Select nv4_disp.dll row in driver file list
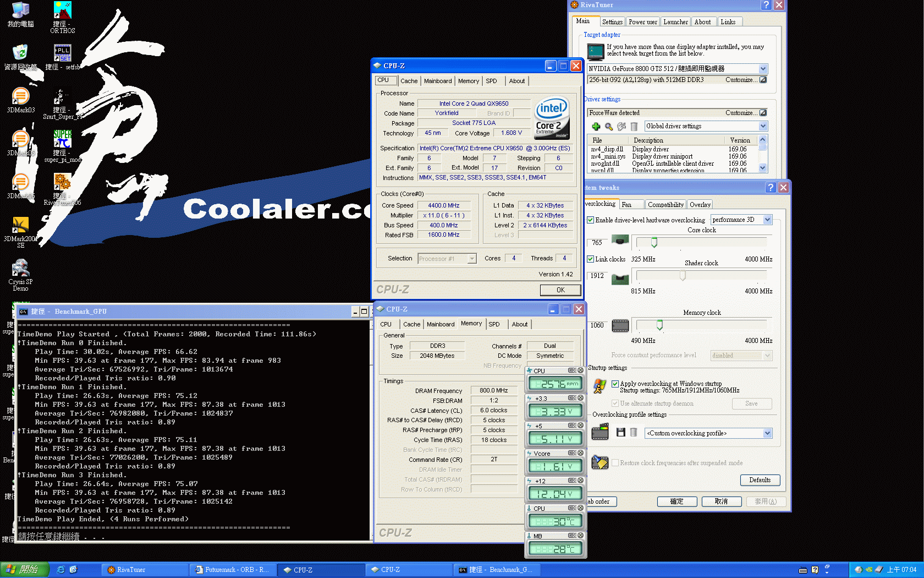Image resolution: width=924 pixels, height=578 pixels. (x=672, y=149)
